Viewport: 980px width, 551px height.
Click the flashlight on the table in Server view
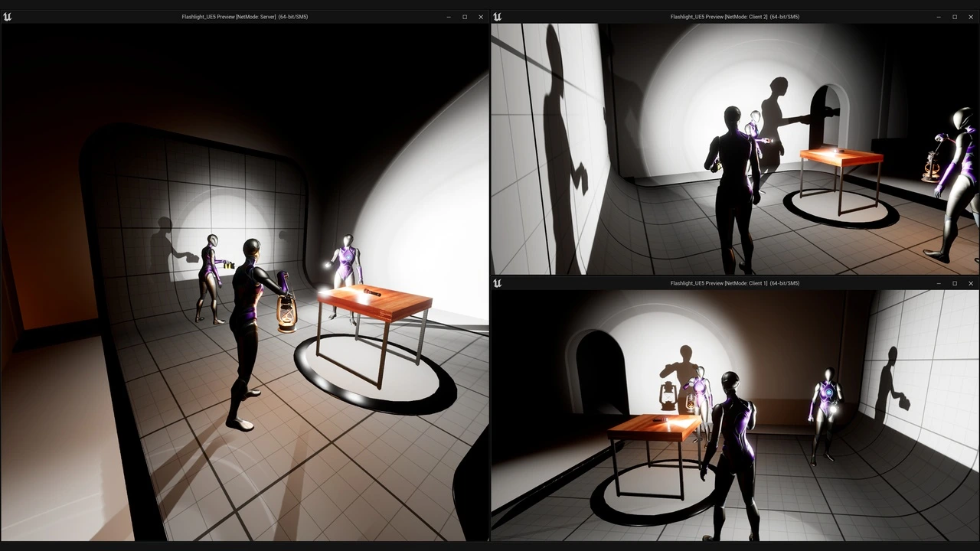click(372, 292)
